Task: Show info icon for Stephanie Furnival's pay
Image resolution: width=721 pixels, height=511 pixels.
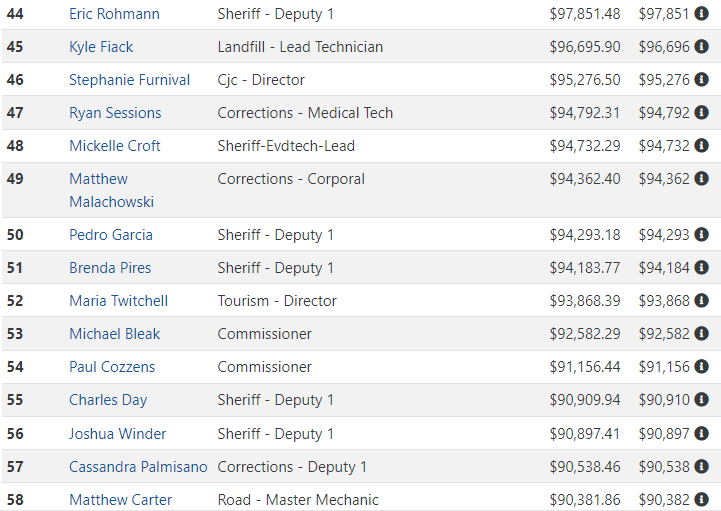Action: pyautogui.click(x=701, y=80)
